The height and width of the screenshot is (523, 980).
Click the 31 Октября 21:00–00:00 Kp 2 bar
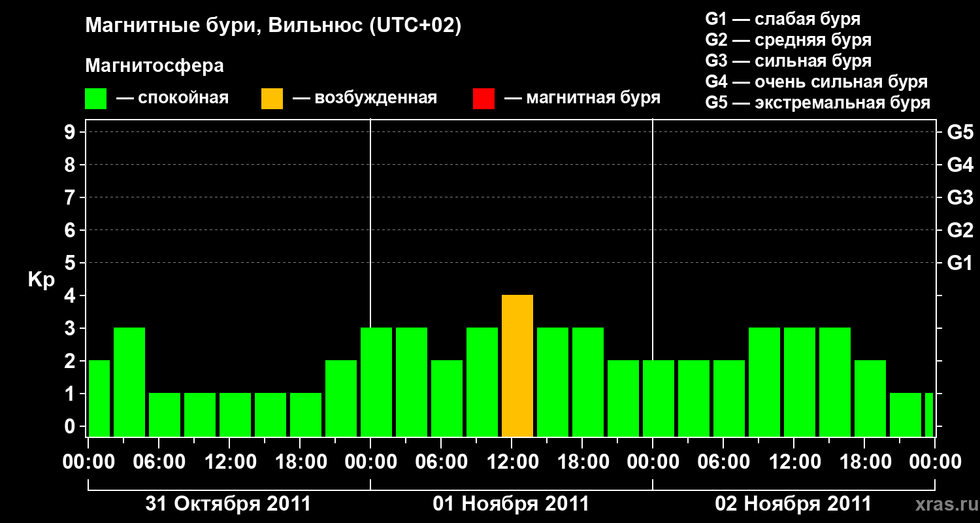341,399
